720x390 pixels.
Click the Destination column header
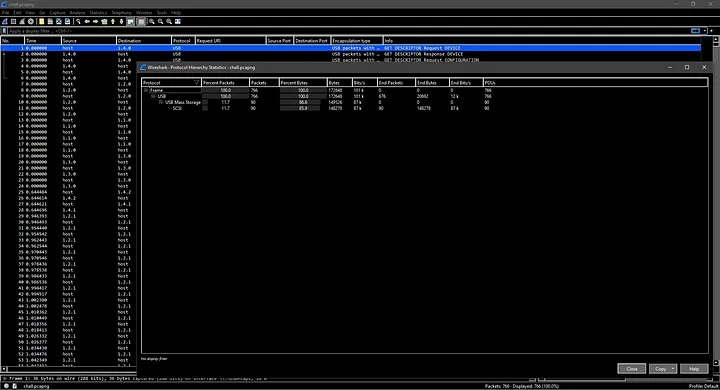(144, 41)
